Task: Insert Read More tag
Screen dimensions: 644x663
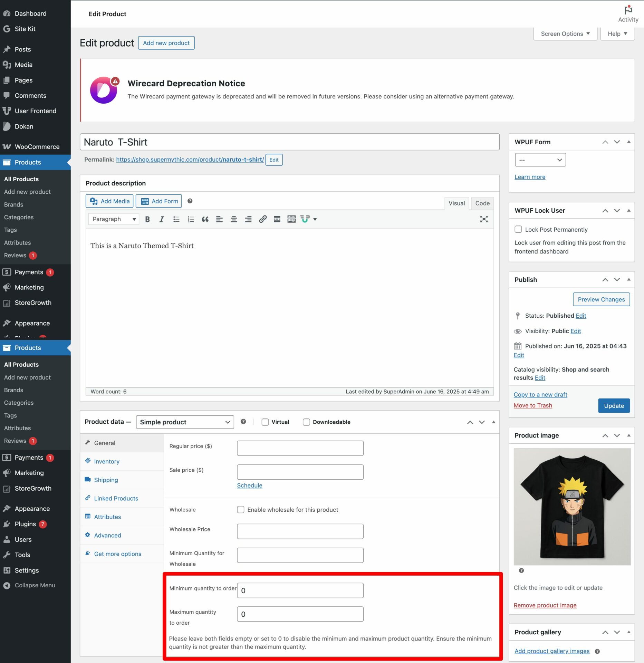Action: (x=277, y=219)
